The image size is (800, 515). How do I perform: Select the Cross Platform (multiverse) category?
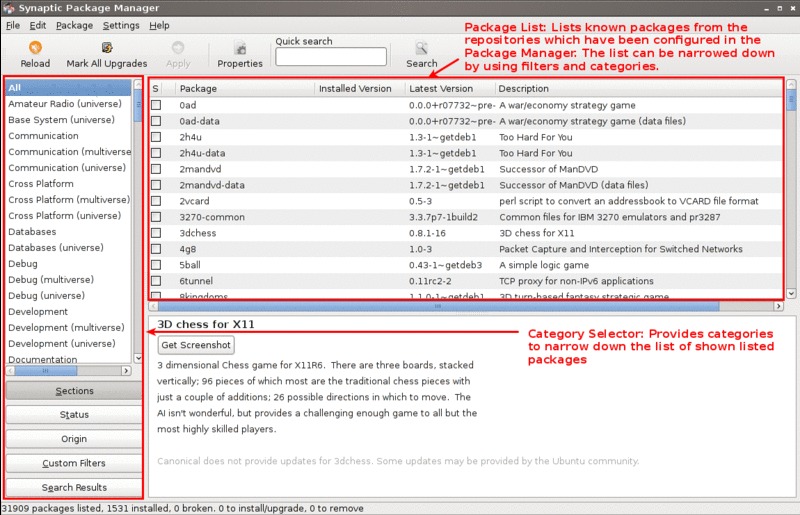(69, 200)
